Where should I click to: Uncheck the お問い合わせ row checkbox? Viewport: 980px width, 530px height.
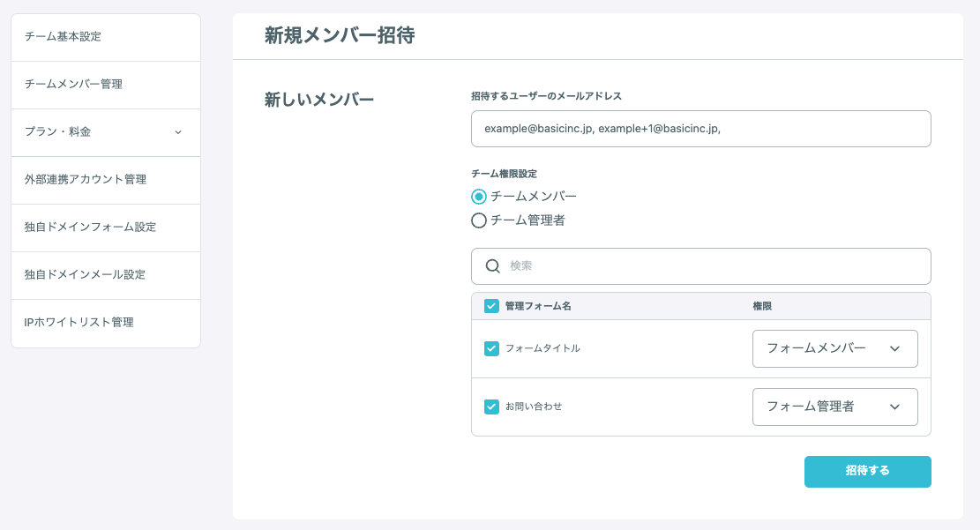[492, 407]
